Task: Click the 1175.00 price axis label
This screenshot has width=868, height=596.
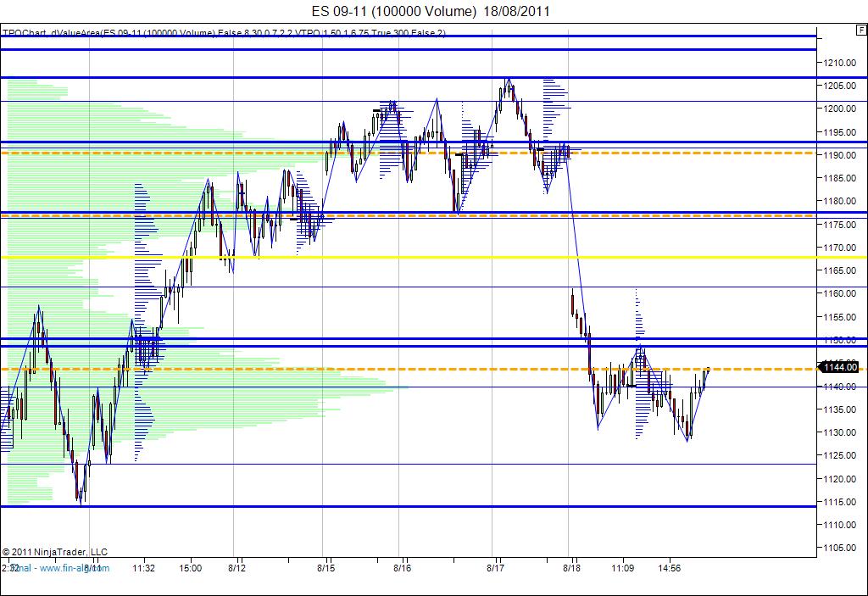Action: tap(839, 225)
